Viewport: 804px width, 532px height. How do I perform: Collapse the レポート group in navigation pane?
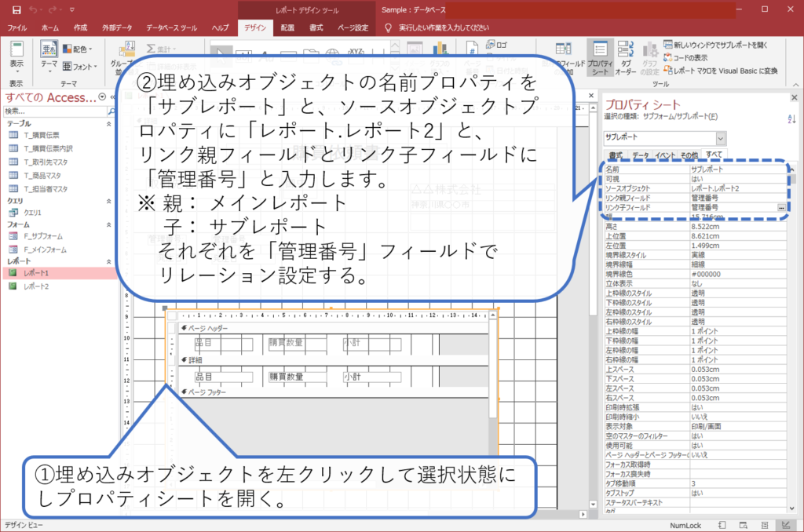pyautogui.click(x=108, y=261)
